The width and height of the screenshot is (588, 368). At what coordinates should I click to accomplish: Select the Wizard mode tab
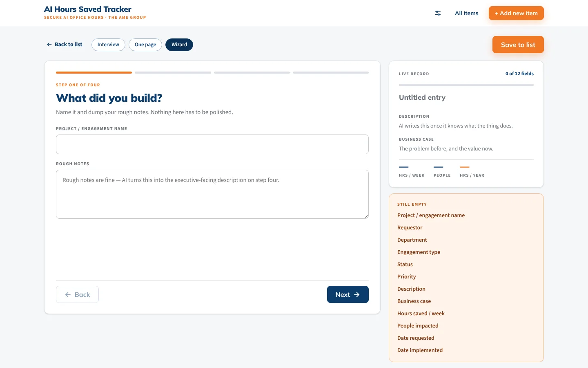(179, 45)
